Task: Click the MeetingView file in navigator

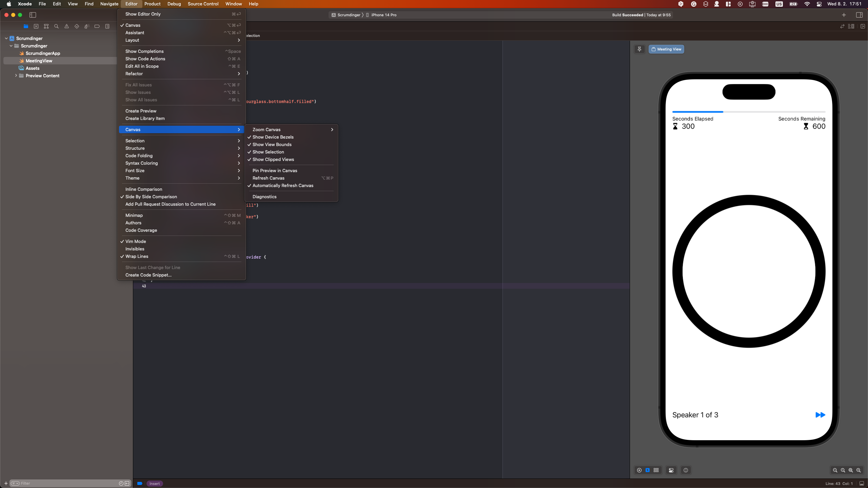Action: tap(39, 61)
